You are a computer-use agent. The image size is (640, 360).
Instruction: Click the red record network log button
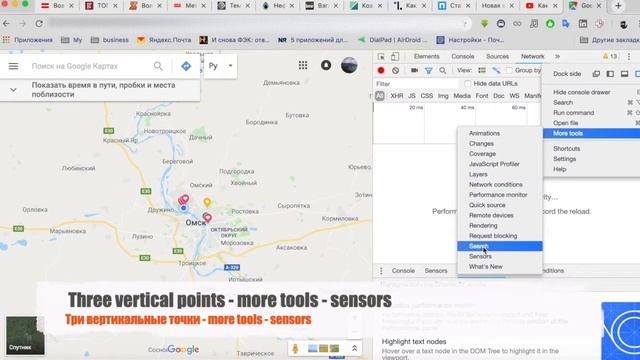[x=381, y=70]
